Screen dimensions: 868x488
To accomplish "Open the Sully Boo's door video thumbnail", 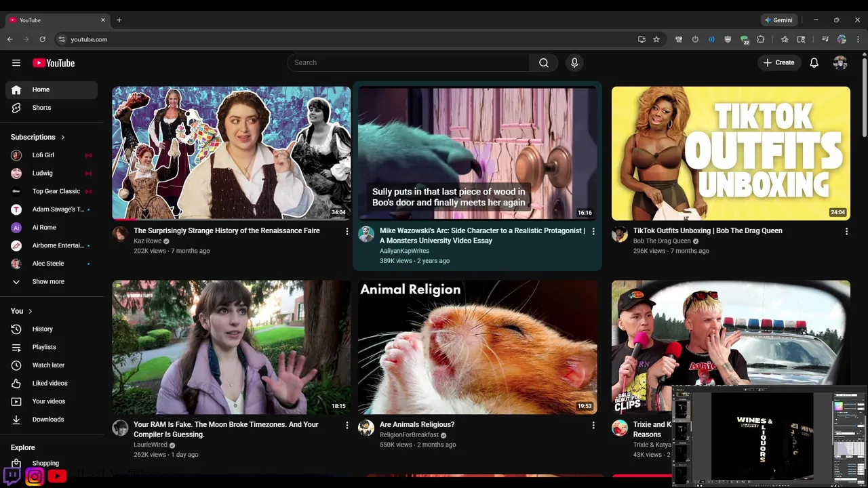I will pyautogui.click(x=477, y=153).
